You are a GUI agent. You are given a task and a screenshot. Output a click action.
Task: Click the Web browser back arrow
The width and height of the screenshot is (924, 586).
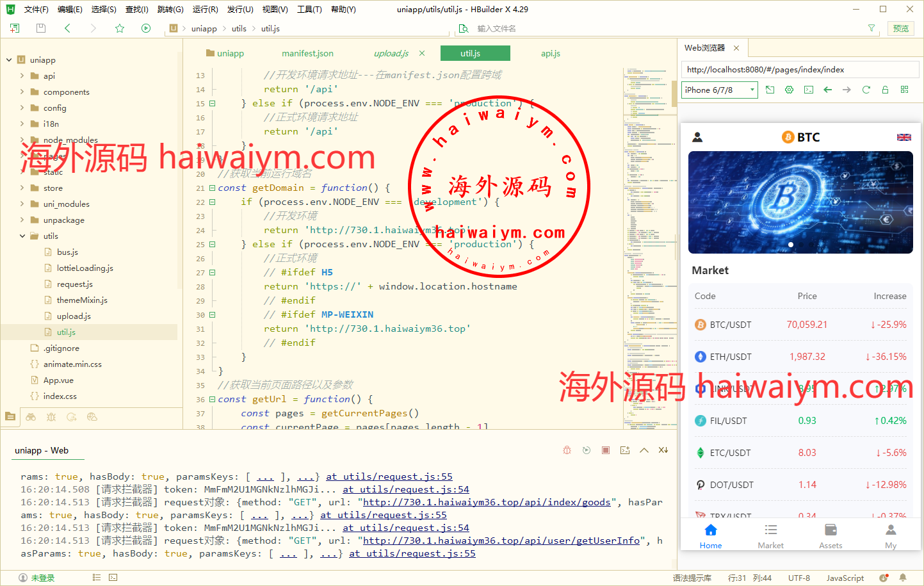[828, 90]
